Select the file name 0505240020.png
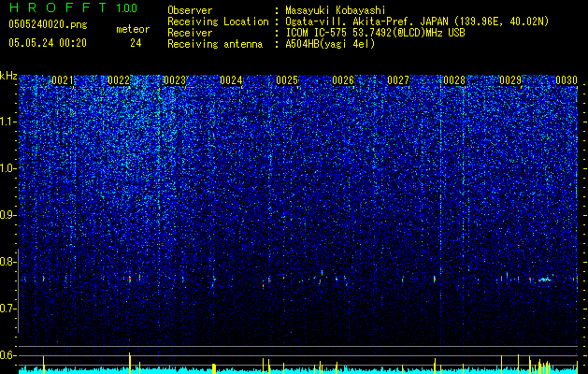 (48, 24)
